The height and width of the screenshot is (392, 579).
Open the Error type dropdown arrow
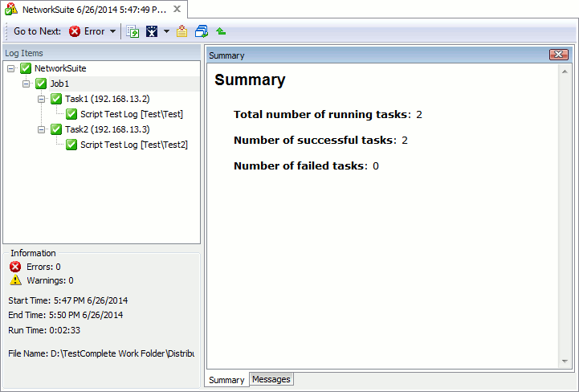112,31
